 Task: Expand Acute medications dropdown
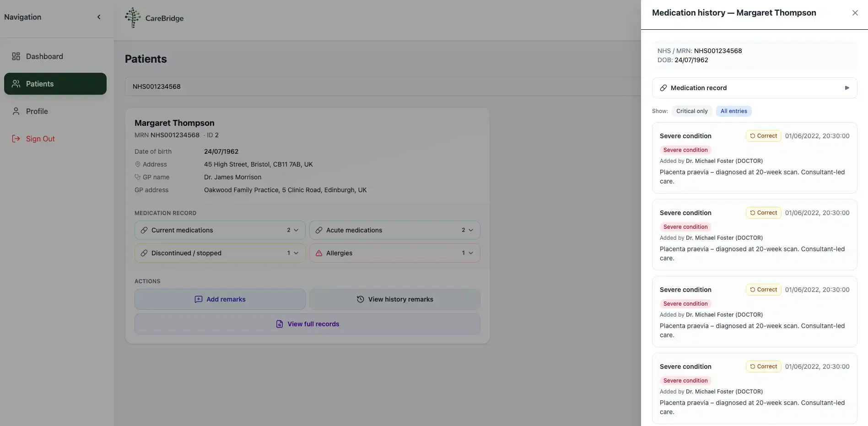point(394,230)
